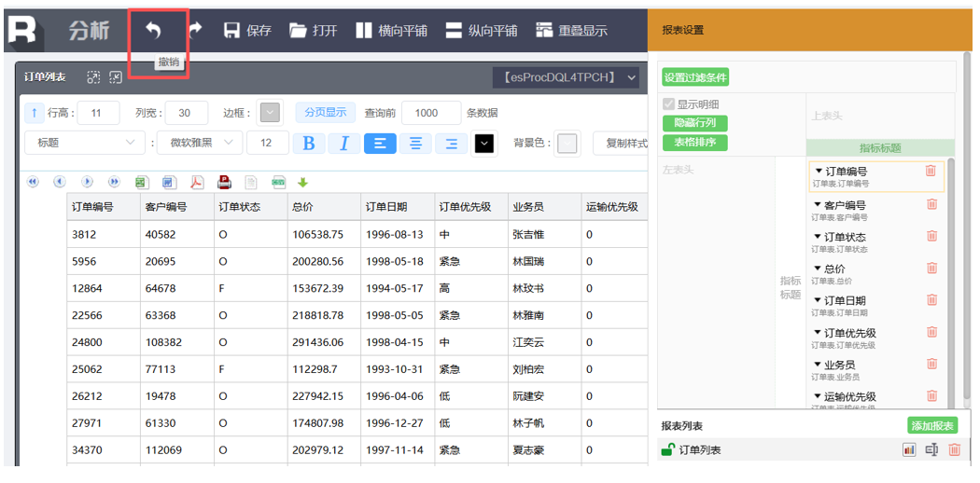Export the report as PDF icon
Viewport: 980px width, 483px height.
pyautogui.click(x=197, y=182)
